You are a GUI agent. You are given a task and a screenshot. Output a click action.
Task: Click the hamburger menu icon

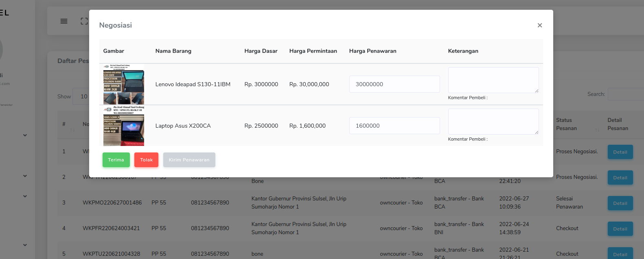[64, 21]
